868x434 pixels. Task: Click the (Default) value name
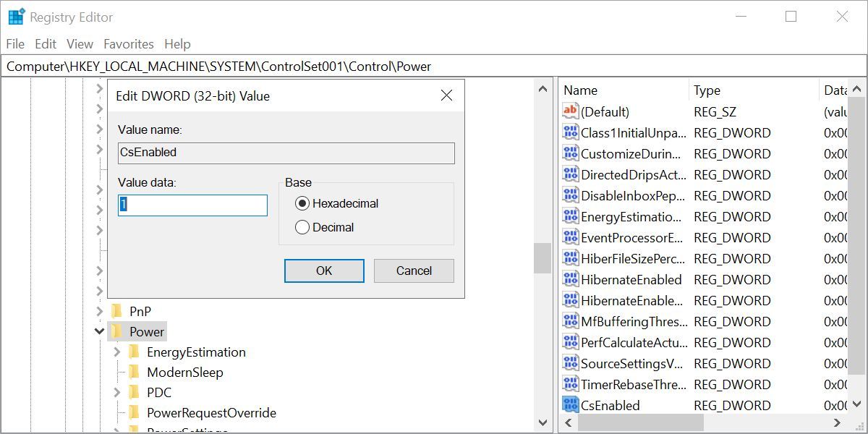point(605,112)
